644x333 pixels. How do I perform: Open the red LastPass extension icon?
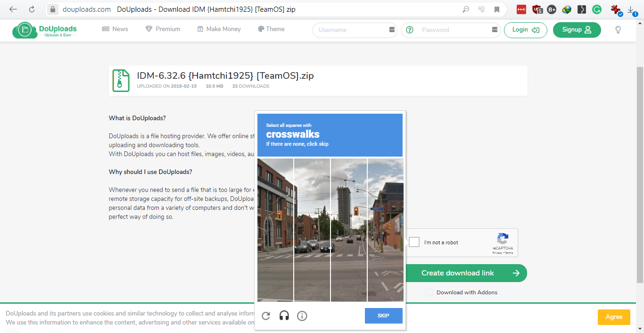521,9
